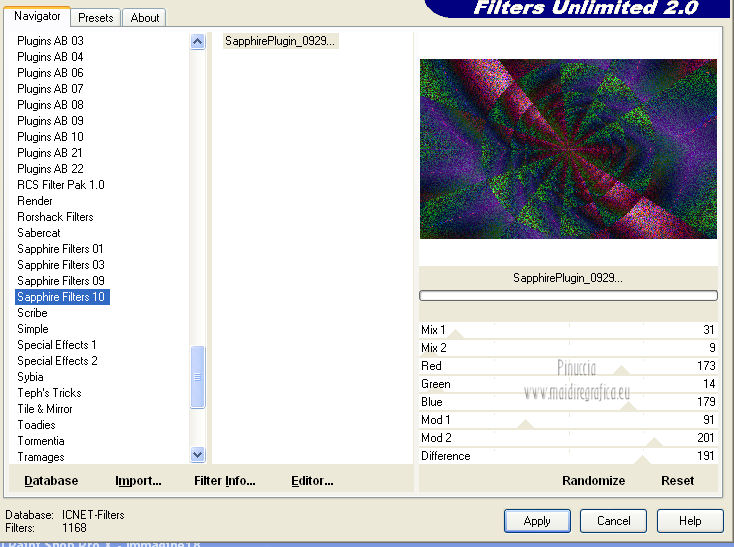The width and height of the screenshot is (734, 547).
Task: Select Sapphire Filters 03 category
Action: click(x=61, y=264)
